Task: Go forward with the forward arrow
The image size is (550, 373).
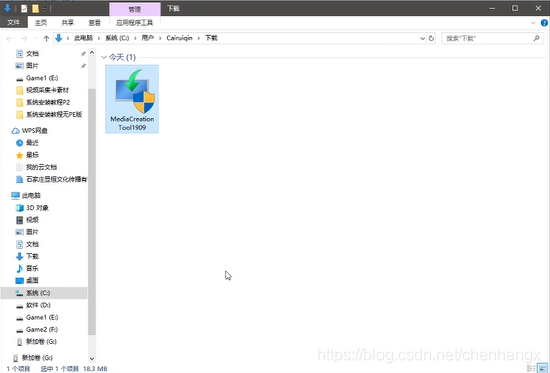Action: (24, 38)
